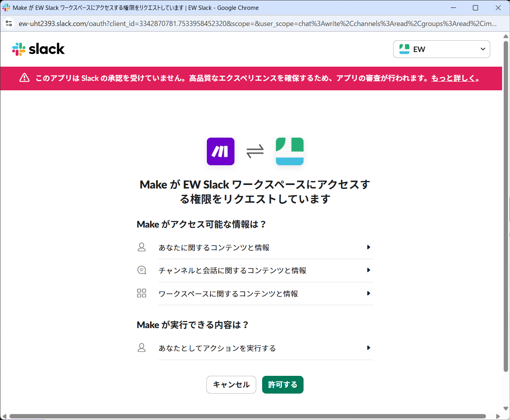Click the warning triangle icon in the red banner

[x=24, y=78]
